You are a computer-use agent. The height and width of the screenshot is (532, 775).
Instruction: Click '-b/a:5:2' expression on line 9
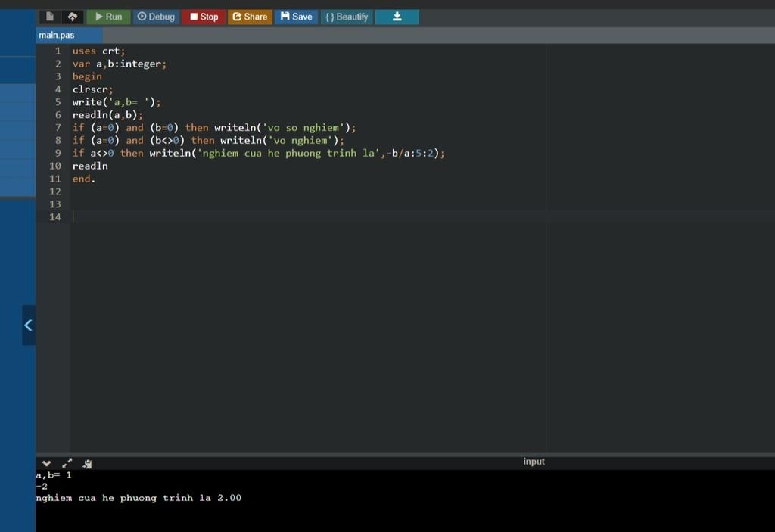coord(409,154)
